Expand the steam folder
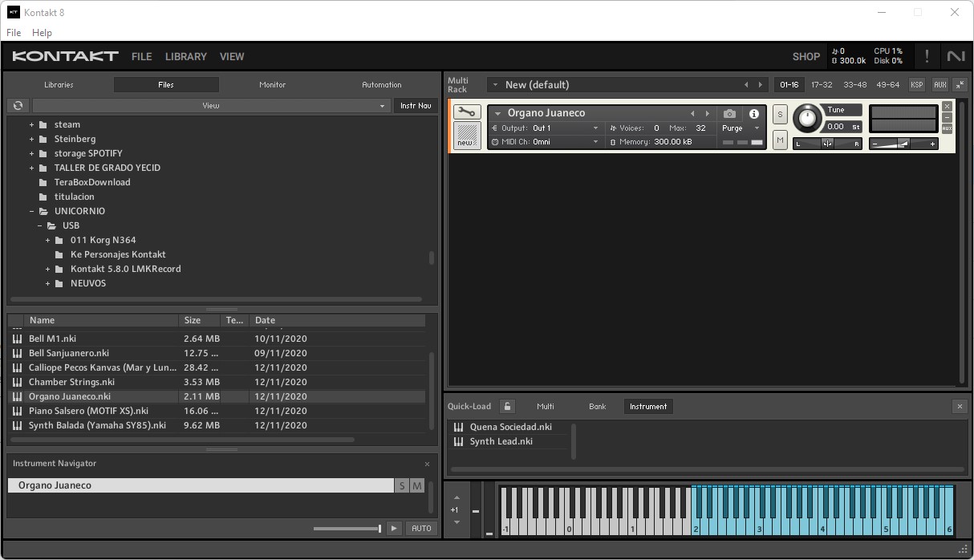 coord(32,124)
